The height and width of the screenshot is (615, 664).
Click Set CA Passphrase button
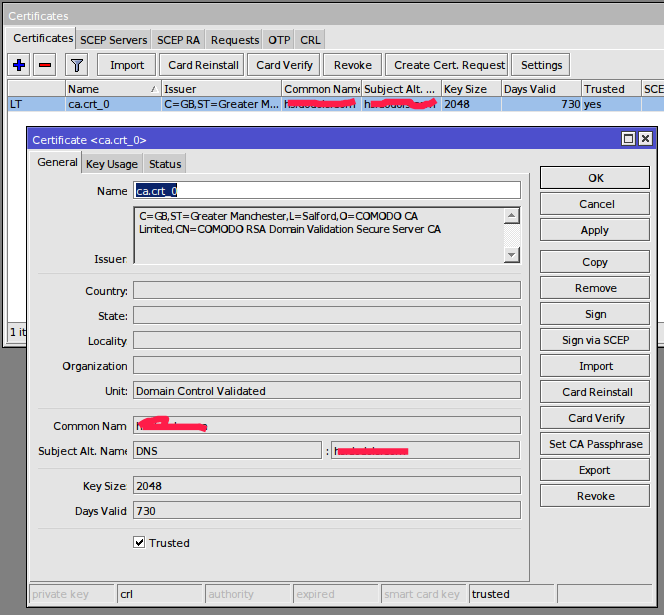(595, 444)
